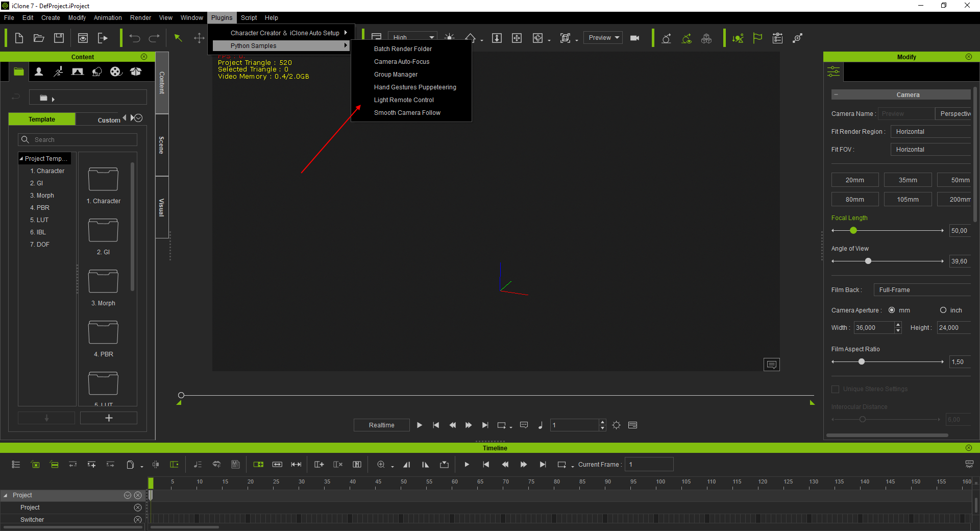Open the Modify settings sliders icon
The image size is (980, 531).
834,71
